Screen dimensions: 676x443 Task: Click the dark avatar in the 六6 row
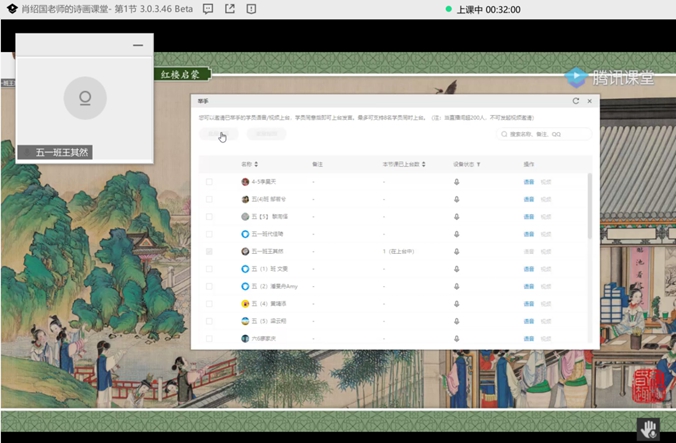click(x=245, y=339)
